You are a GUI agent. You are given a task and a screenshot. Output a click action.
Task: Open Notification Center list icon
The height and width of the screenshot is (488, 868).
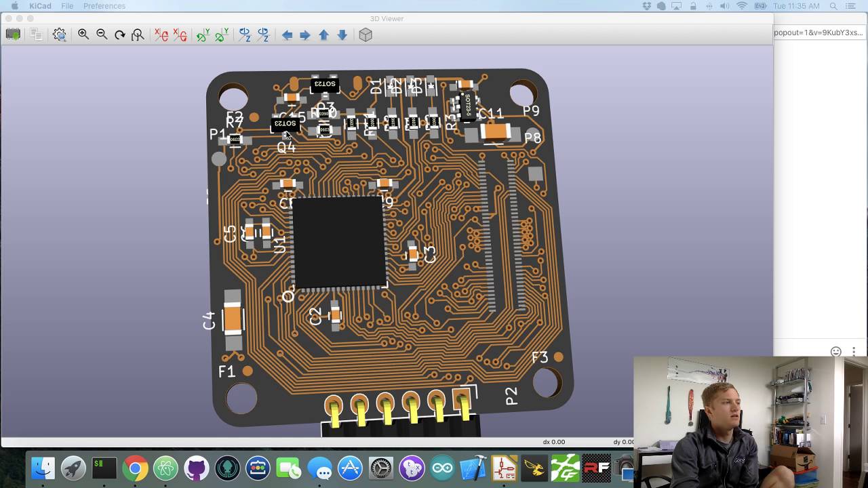pos(851,6)
